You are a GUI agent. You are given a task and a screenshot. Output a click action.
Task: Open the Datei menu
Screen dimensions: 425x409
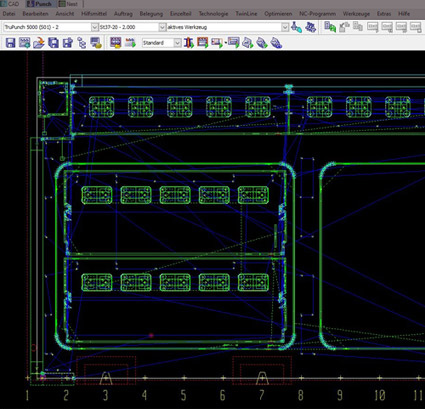(9, 14)
